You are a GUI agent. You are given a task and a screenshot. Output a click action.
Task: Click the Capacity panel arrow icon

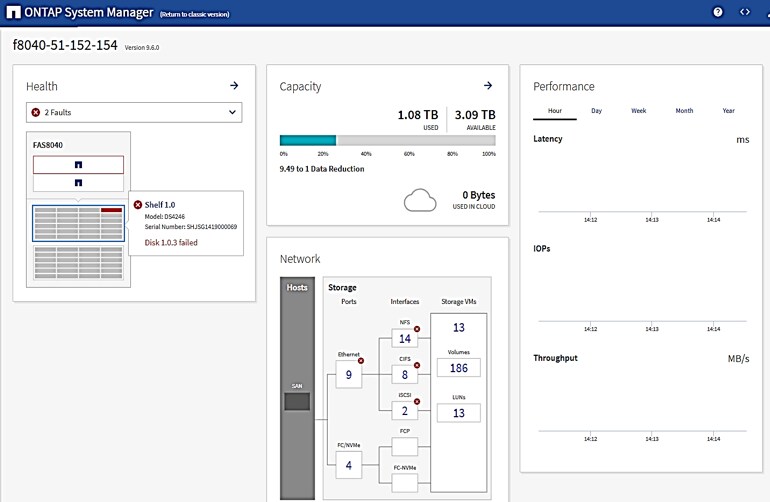488,86
